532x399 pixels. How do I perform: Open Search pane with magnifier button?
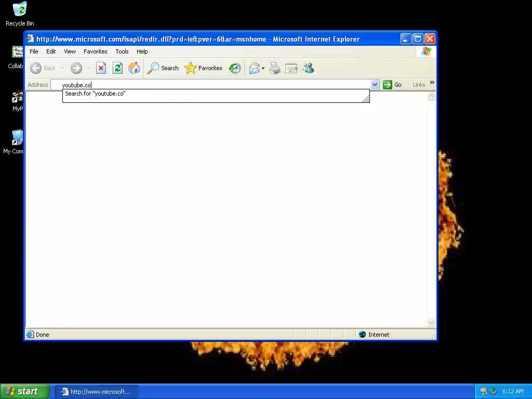pyautogui.click(x=163, y=68)
